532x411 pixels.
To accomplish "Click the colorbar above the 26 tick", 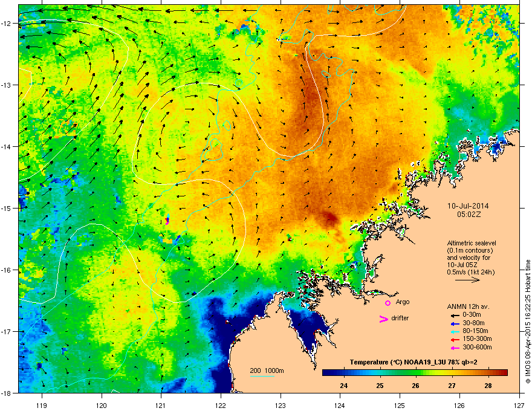I will [x=416, y=372].
